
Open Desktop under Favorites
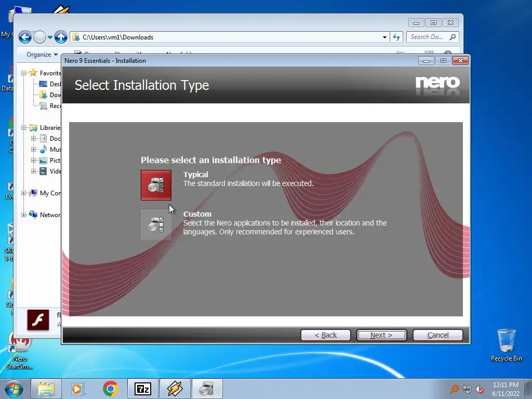point(51,84)
